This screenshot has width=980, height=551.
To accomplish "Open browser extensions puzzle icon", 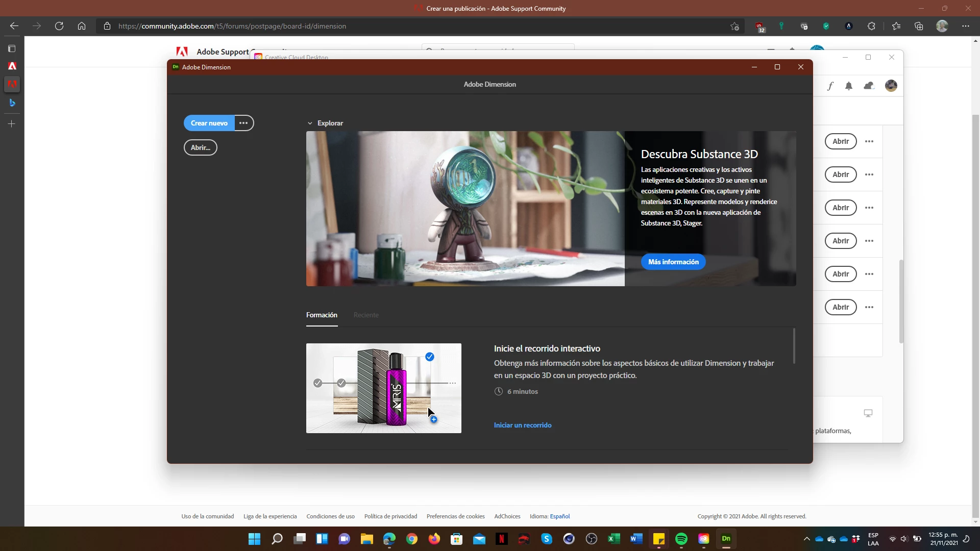I will tap(871, 26).
